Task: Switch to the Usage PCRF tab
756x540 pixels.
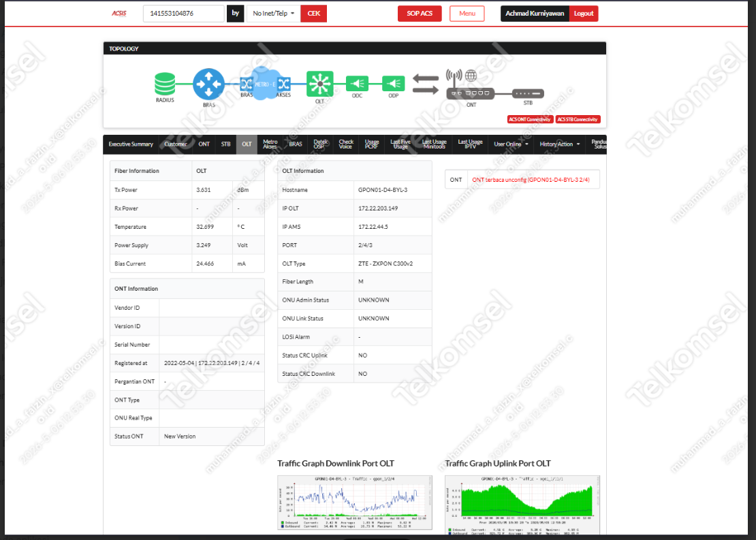Action: point(372,144)
